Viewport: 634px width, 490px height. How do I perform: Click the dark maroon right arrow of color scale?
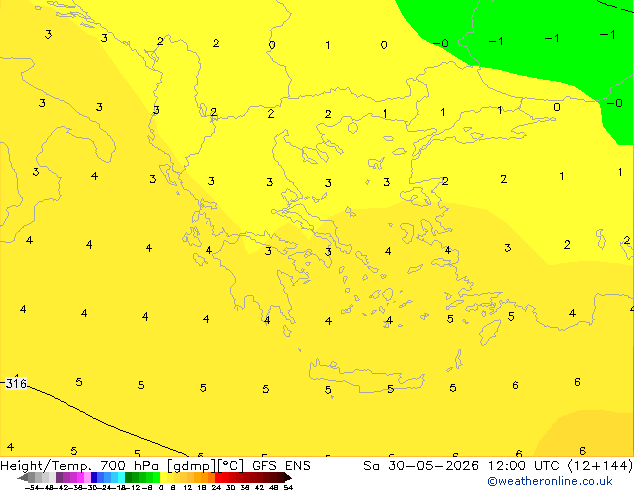click(x=288, y=478)
